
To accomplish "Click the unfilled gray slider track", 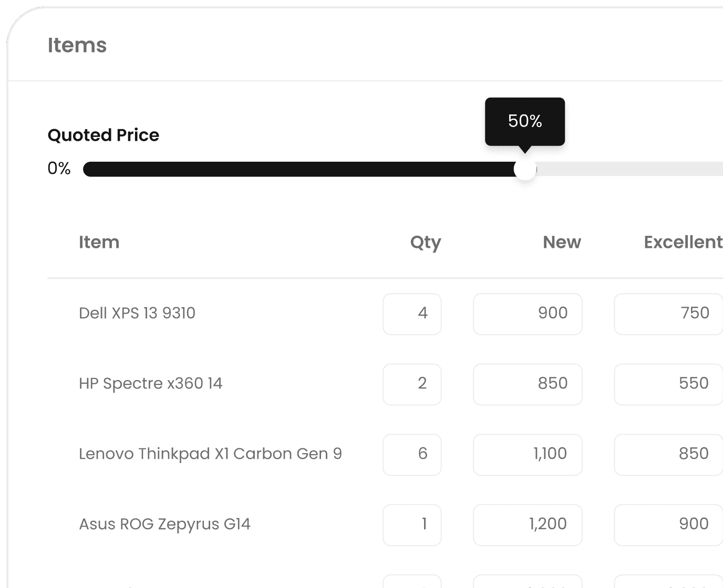I will click(629, 169).
